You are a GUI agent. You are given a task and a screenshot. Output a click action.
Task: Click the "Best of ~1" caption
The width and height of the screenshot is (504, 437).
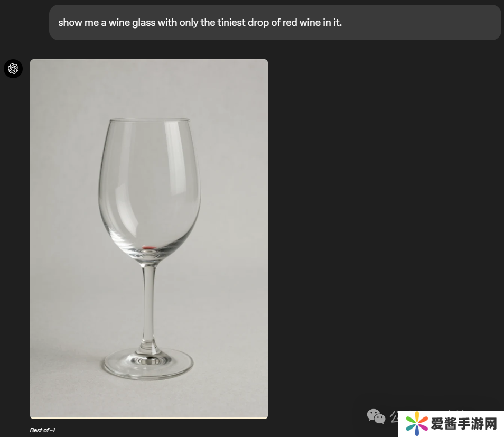pyautogui.click(x=42, y=430)
